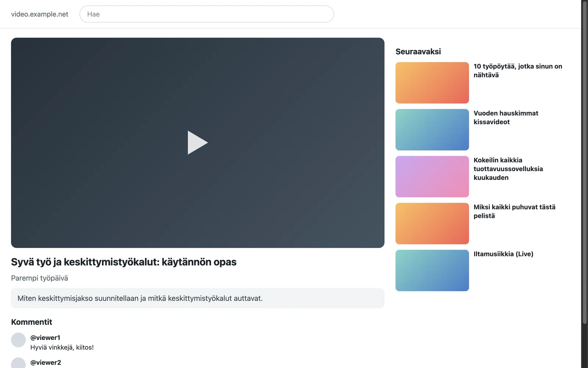Open the channel 'Parempi työpäivä'
This screenshot has height=368, width=588.
39,278
